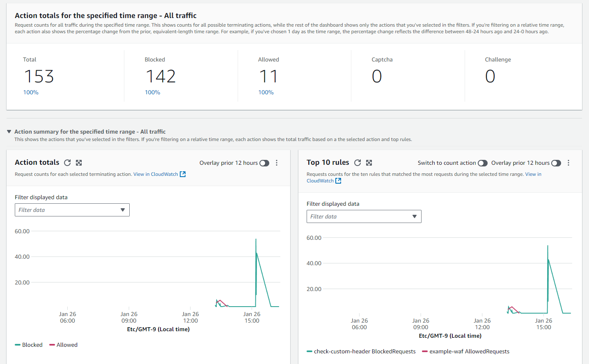This screenshot has height=364, width=589.
Task: Open Filter data dropdown under Action totals
Action: (72, 210)
